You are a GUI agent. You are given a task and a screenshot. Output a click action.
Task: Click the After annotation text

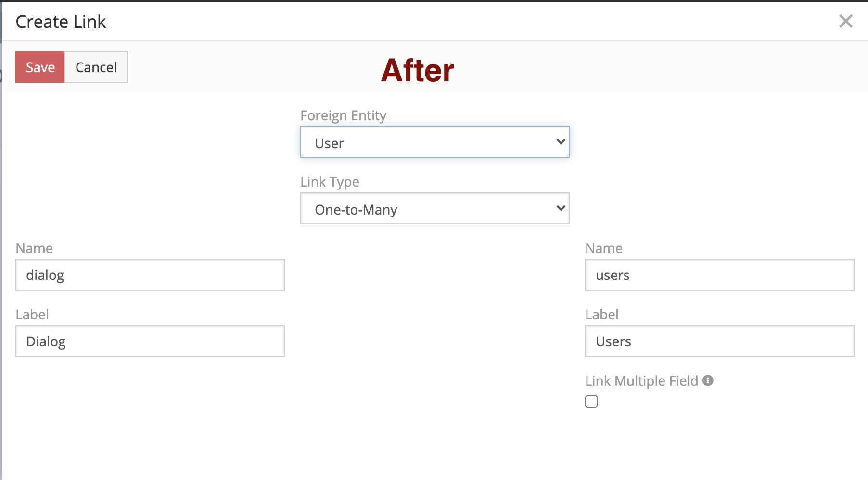[417, 70]
